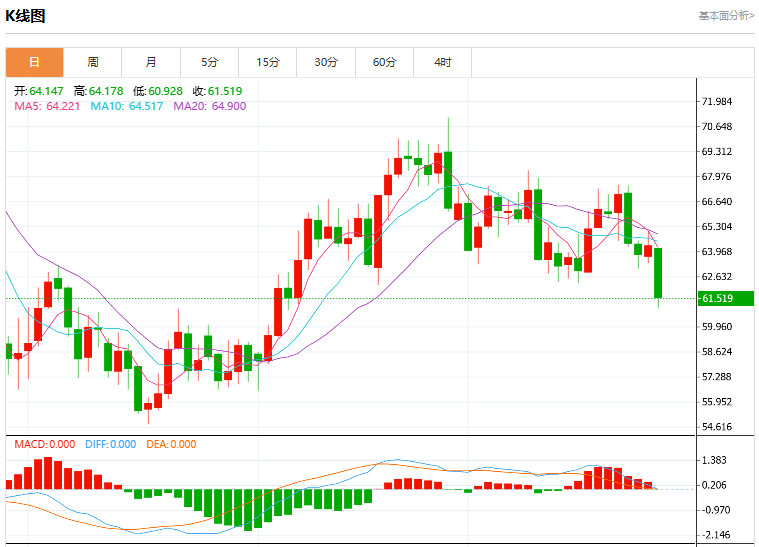Viewport: 759px width, 547px height.
Task: Click the MACD indicator label
Action: coord(45,444)
